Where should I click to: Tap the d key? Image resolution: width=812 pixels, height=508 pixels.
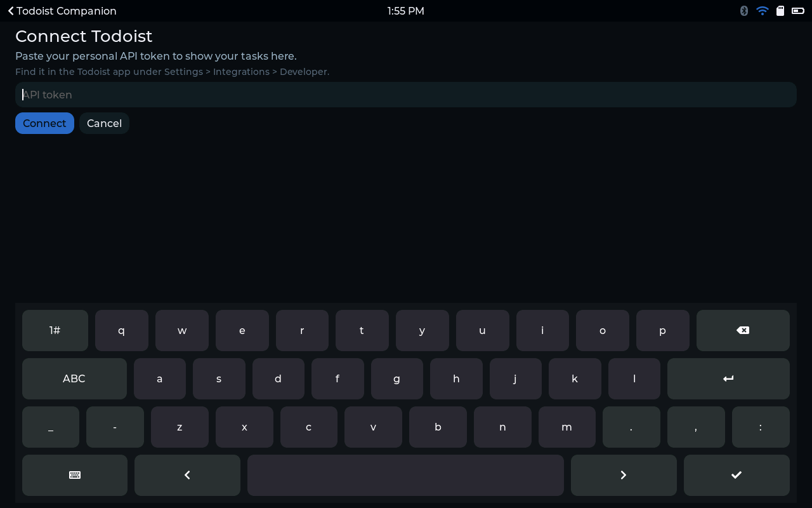278,378
